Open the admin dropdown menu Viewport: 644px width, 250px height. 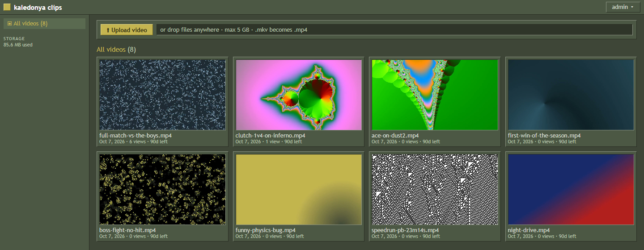(622, 7)
